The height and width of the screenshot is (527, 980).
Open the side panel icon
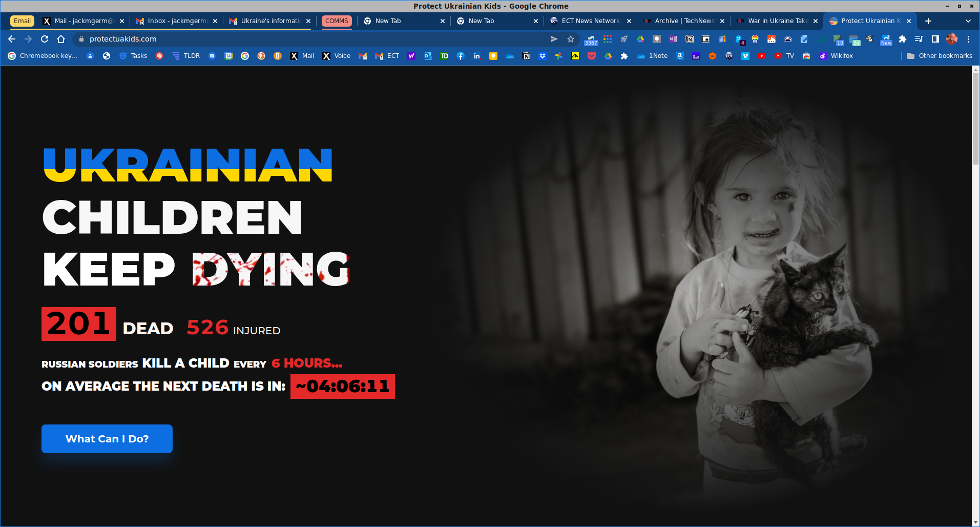935,39
